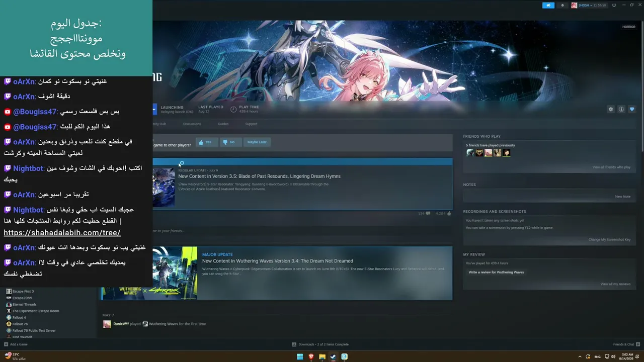Open the Steam notifications bell

click(x=562, y=5)
